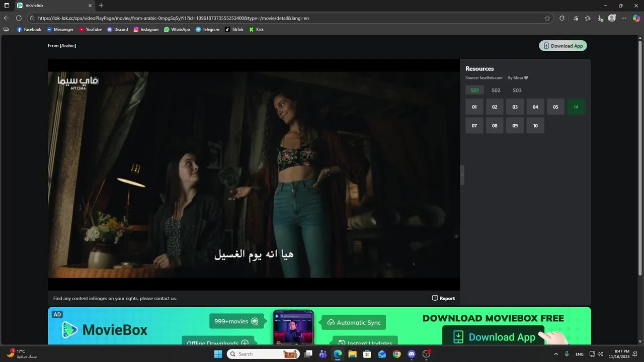This screenshot has height=362, width=644.
Task: Open Microsoft Teams from the taskbar
Action: pyautogui.click(x=323, y=354)
